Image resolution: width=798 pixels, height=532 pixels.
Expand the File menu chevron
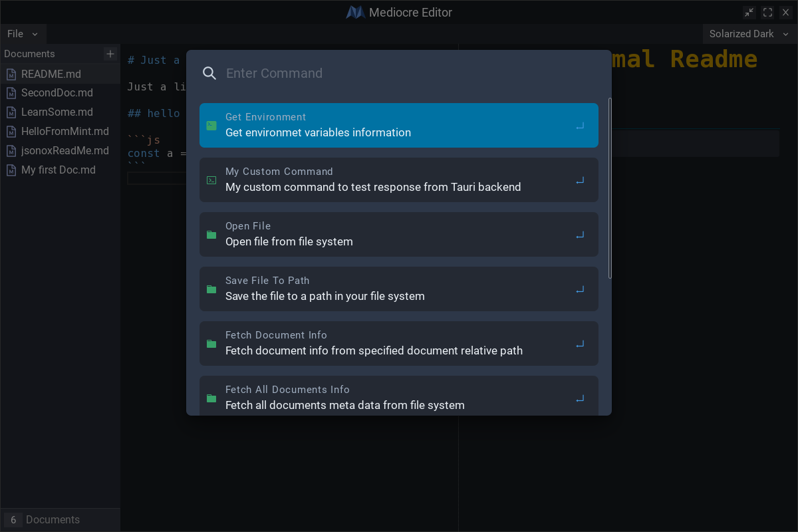coord(35,34)
